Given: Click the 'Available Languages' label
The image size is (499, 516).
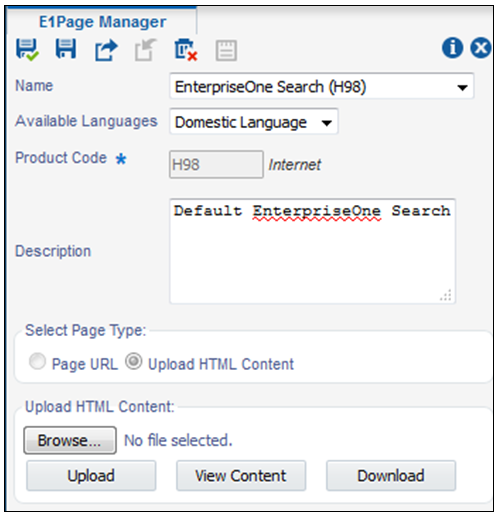Looking at the screenshot, I should pos(86,121).
